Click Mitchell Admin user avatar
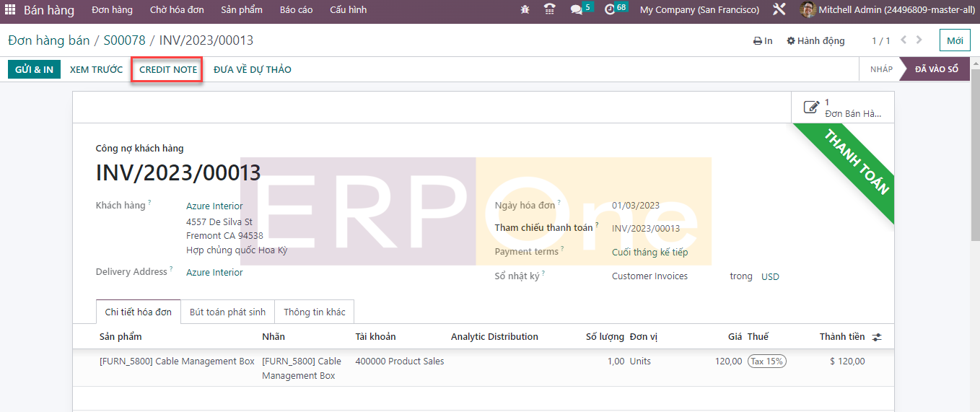This screenshot has height=412, width=980. click(x=808, y=10)
